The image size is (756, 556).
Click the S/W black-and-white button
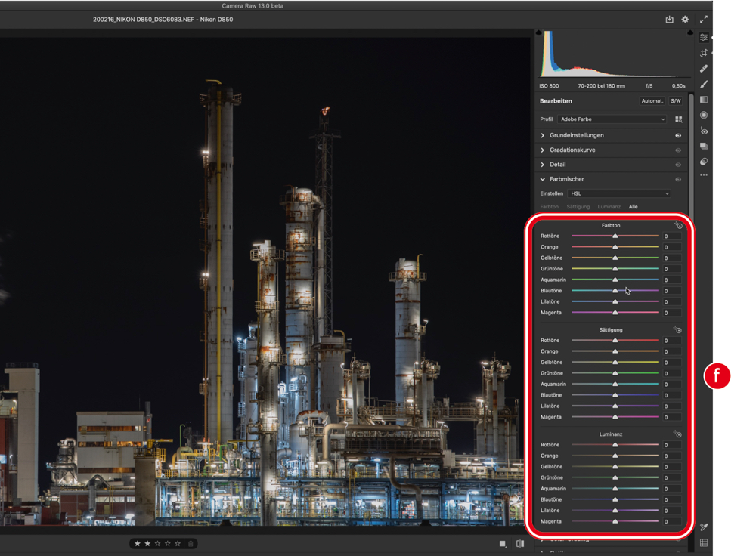click(x=675, y=101)
